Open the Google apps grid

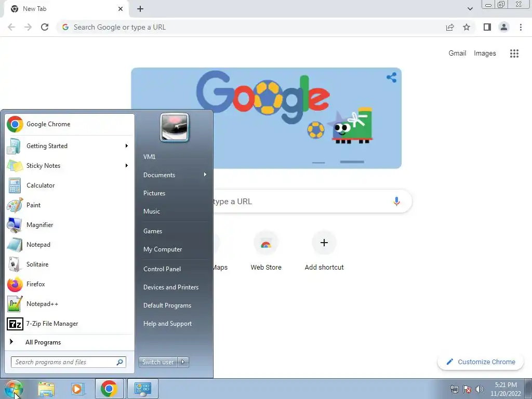(514, 54)
